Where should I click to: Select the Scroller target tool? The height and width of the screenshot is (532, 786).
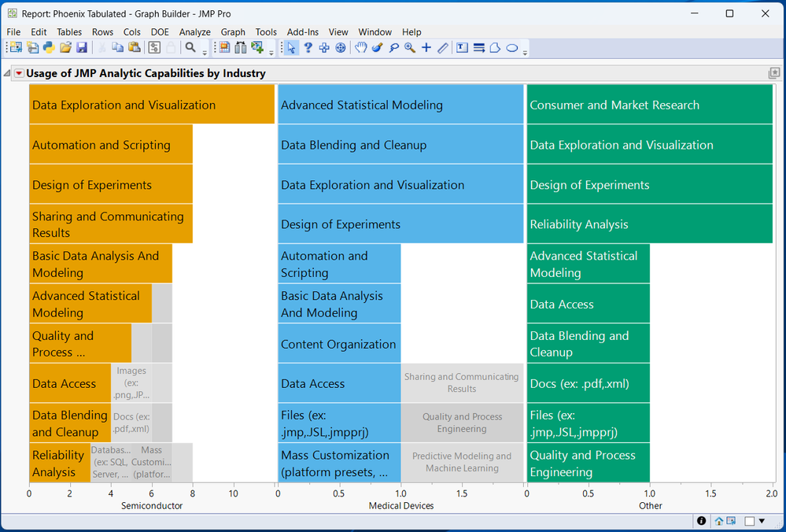[x=341, y=48]
